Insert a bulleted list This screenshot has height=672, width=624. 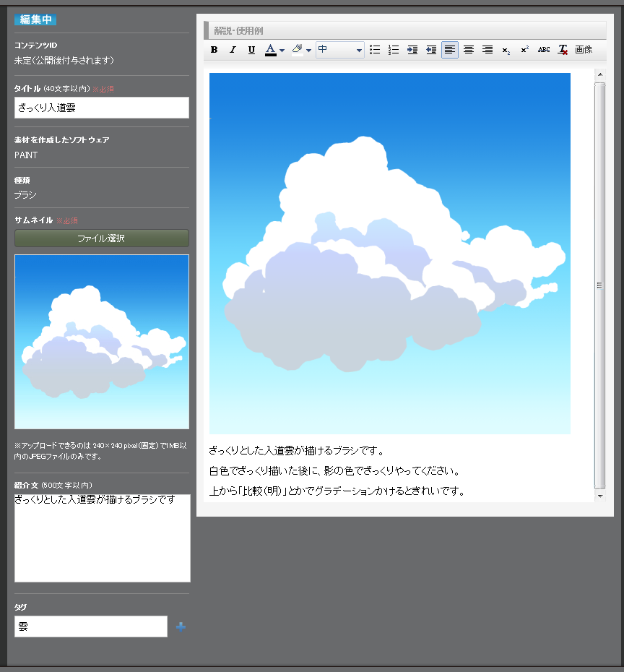(x=375, y=50)
